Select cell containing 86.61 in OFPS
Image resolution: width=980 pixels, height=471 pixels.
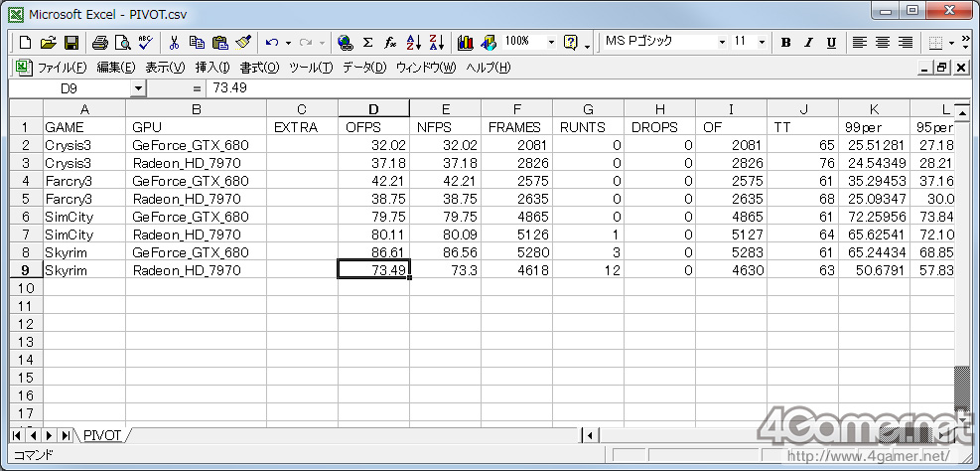point(373,252)
